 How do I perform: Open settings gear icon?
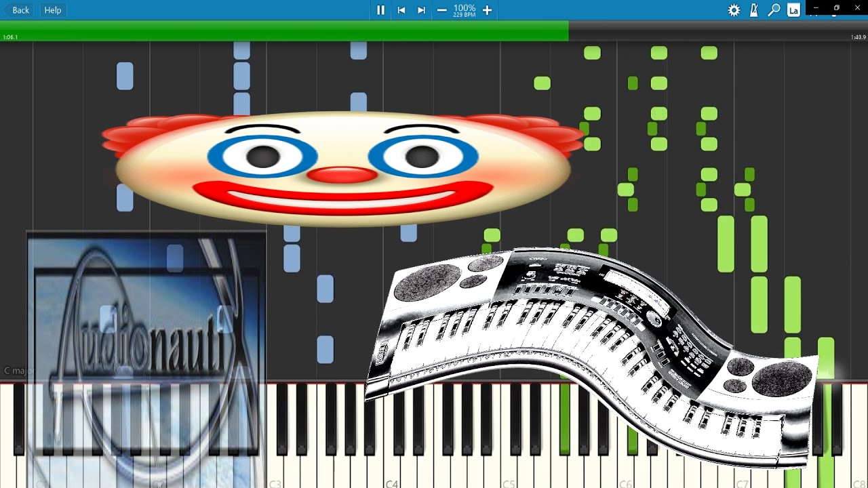[734, 10]
